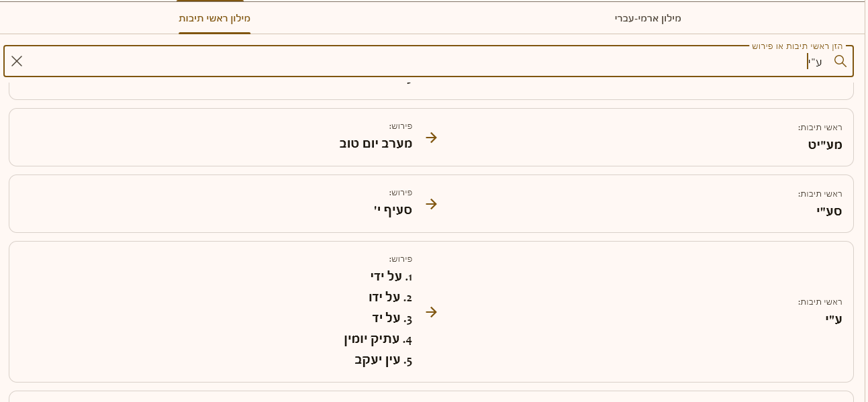Clear the search field using the X icon

click(x=17, y=61)
